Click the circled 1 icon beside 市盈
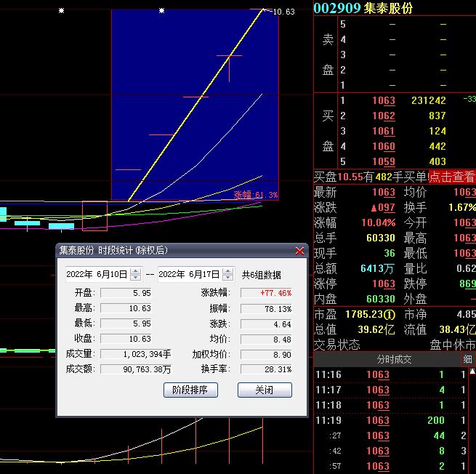 tap(390, 315)
